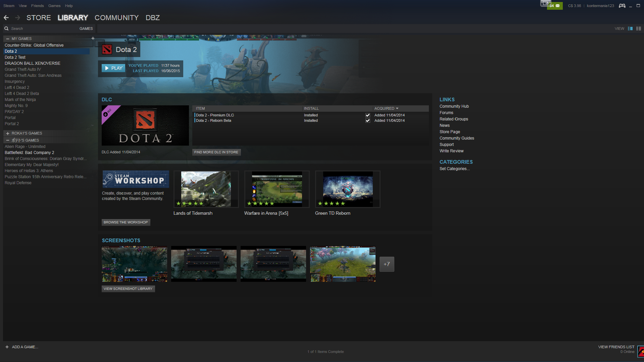The height and width of the screenshot is (362, 644).
Task: Add a new category with plus icon
Action: pyautogui.click(x=93, y=38)
